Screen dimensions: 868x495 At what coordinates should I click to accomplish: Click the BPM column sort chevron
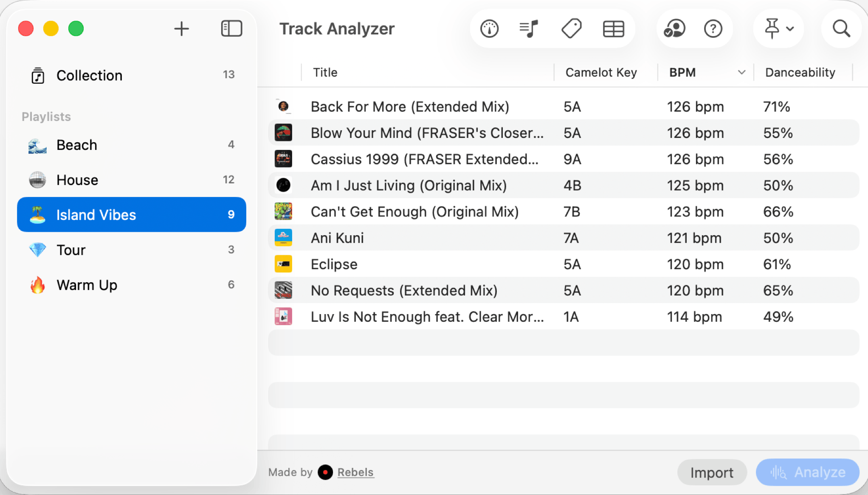click(741, 73)
